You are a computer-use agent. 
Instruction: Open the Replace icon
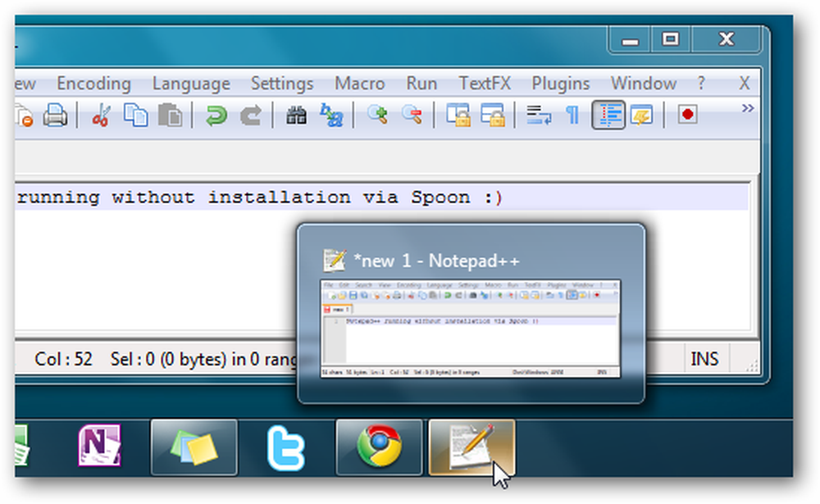(x=331, y=116)
